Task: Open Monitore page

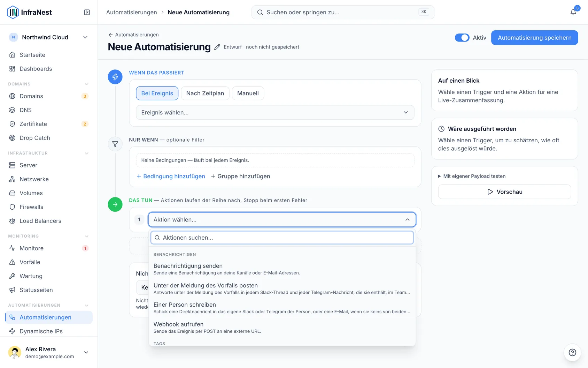Action: click(49, 248)
